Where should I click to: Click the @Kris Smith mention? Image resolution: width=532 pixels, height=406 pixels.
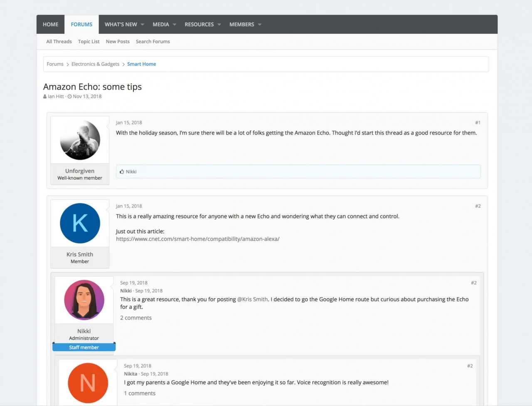252,300
